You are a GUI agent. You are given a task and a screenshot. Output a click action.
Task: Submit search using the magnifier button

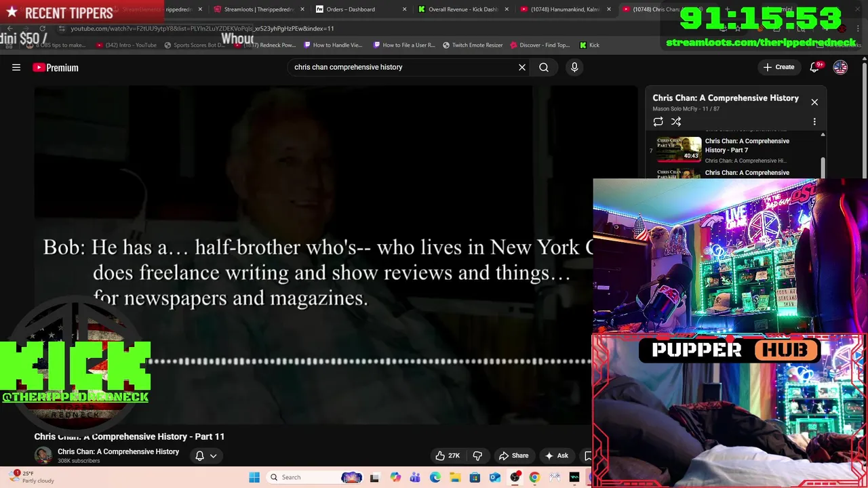(x=544, y=67)
